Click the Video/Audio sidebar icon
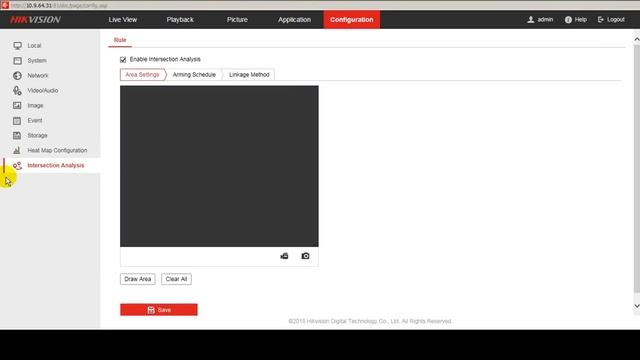The height and width of the screenshot is (360, 640). click(17, 90)
